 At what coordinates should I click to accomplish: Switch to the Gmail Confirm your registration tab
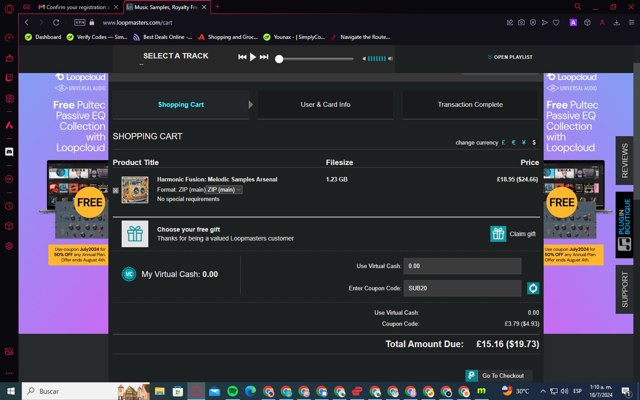click(73, 7)
